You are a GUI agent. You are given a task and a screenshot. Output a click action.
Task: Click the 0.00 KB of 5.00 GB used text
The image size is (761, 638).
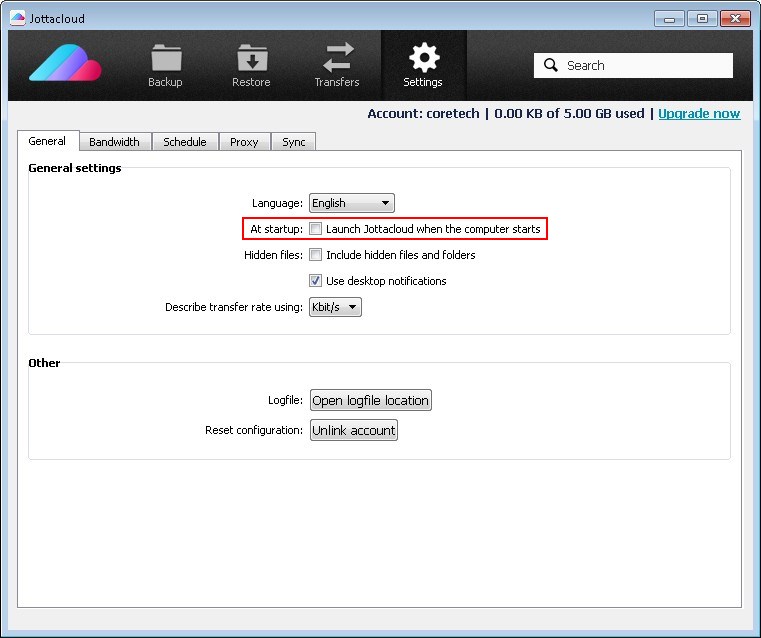pyautogui.click(x=569, y=114)
